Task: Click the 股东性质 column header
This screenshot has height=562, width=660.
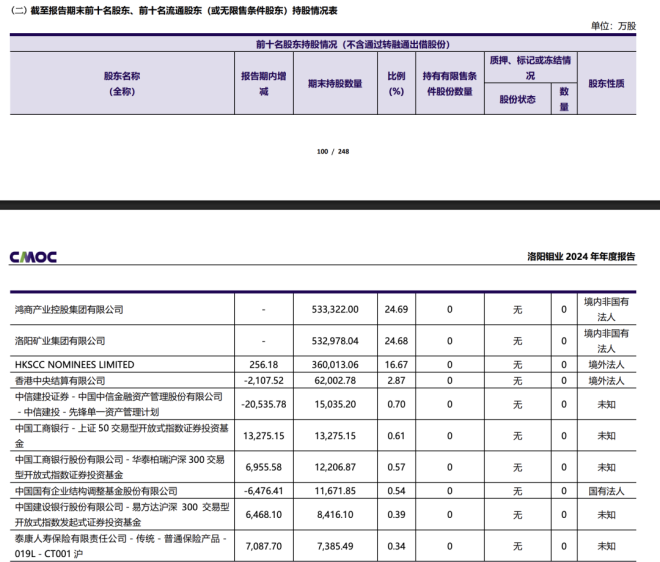Action: click(x=606, y=83)
